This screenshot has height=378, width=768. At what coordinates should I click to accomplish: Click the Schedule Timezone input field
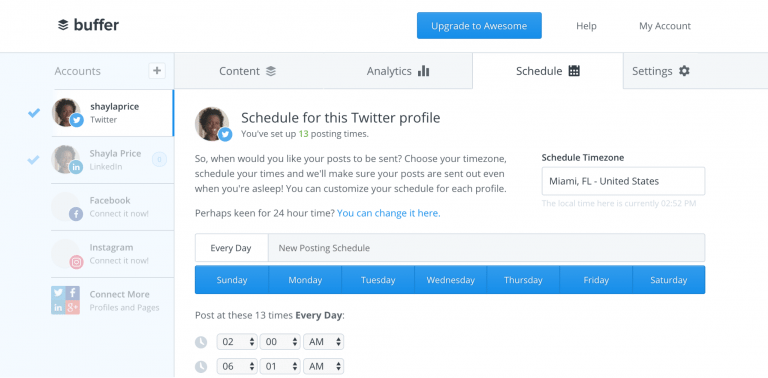623,181
